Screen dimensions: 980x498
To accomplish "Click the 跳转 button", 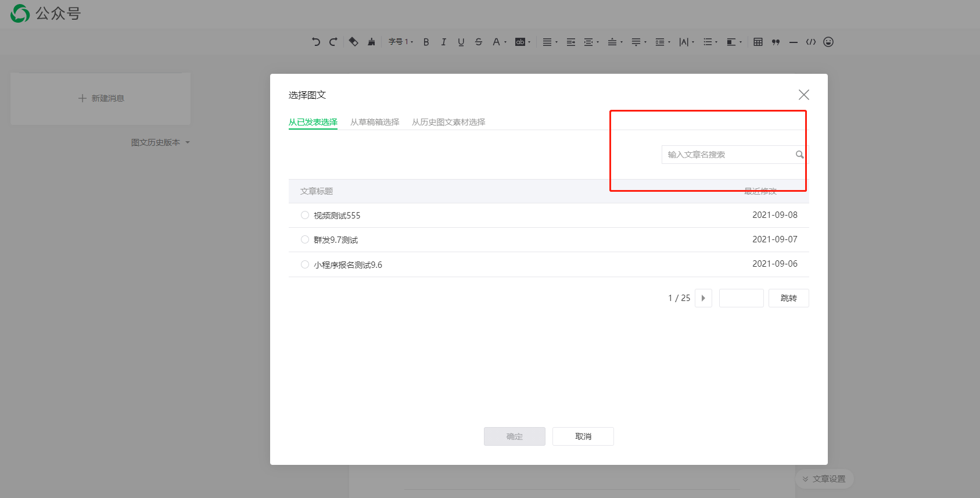I will (x=789, y=298).
